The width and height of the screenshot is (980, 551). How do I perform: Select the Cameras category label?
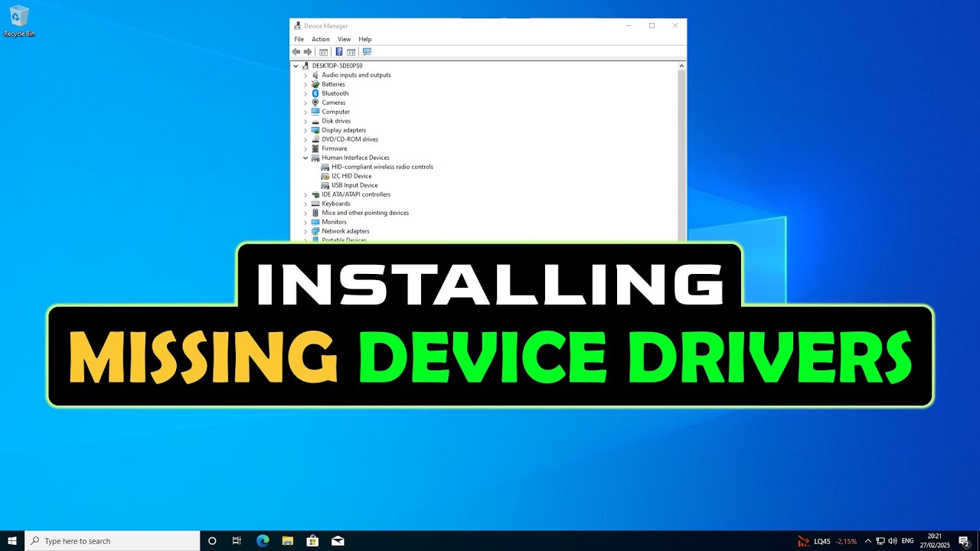(x=333, y=103)
